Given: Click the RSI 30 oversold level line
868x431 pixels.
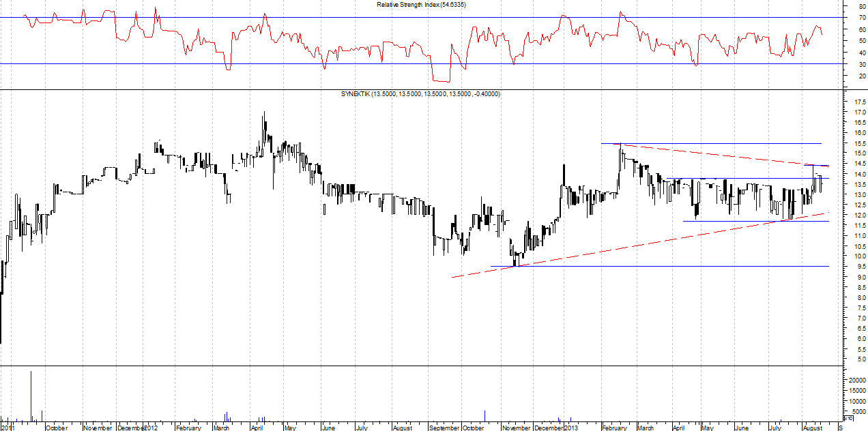Looking at the screenshot, I should pyautogui.click(x=409, y=64).
